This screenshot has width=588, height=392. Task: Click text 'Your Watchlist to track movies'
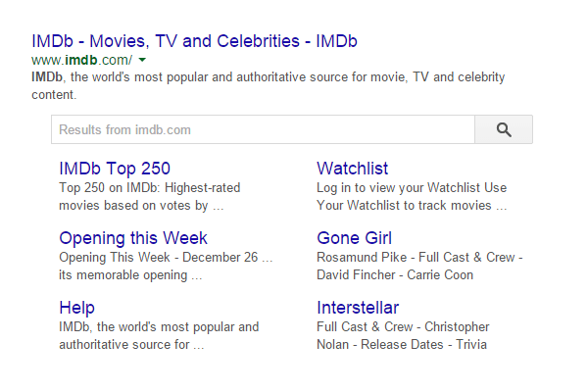[404, 205]
